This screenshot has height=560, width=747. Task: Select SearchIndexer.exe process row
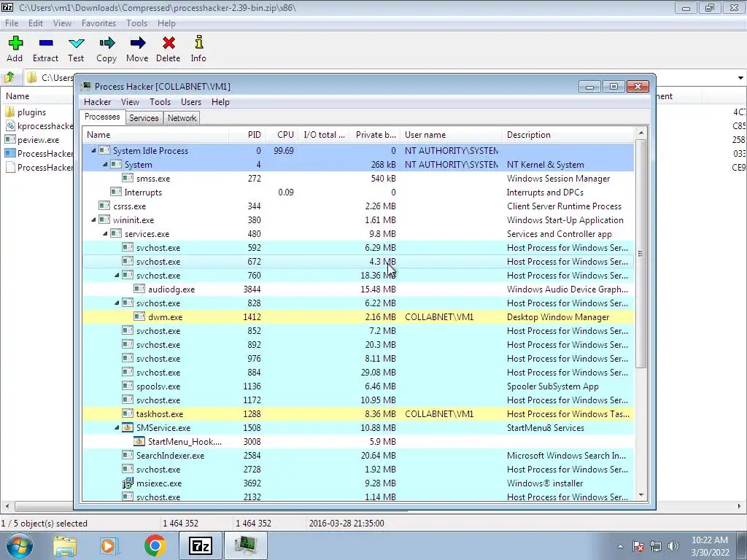point(358,455)
